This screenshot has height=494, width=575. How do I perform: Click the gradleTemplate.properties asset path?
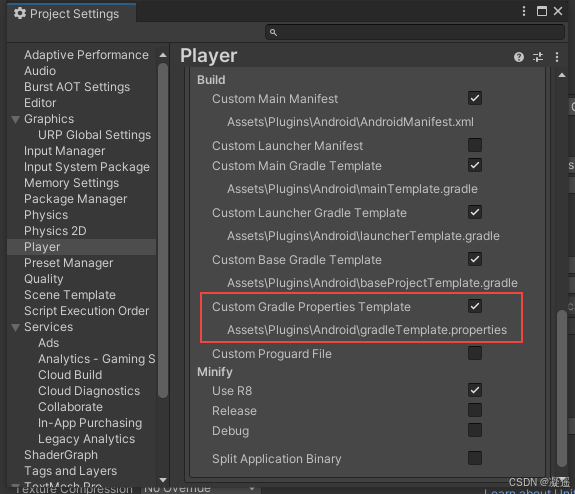[x=367, y=330]
